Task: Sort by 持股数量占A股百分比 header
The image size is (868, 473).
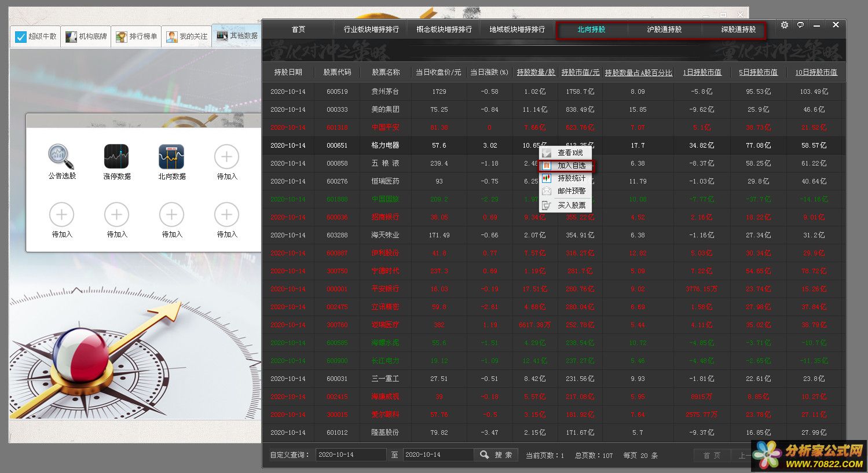Action: click(x=639, y=72)
